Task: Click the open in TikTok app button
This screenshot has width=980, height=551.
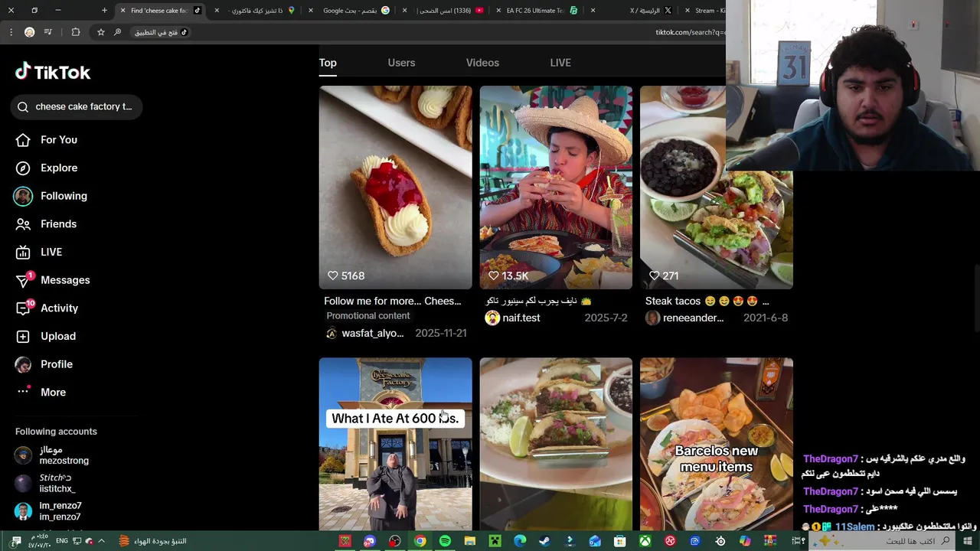Action: point(161,32)
